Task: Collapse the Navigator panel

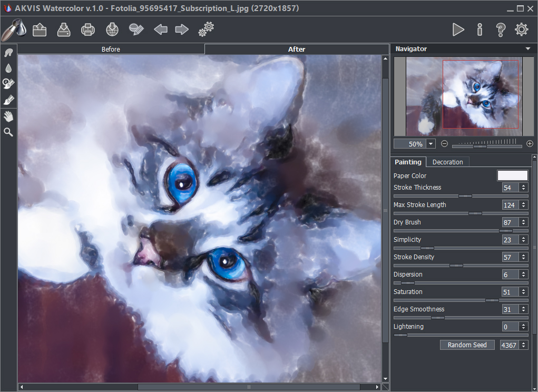Action: click(527, 48)
